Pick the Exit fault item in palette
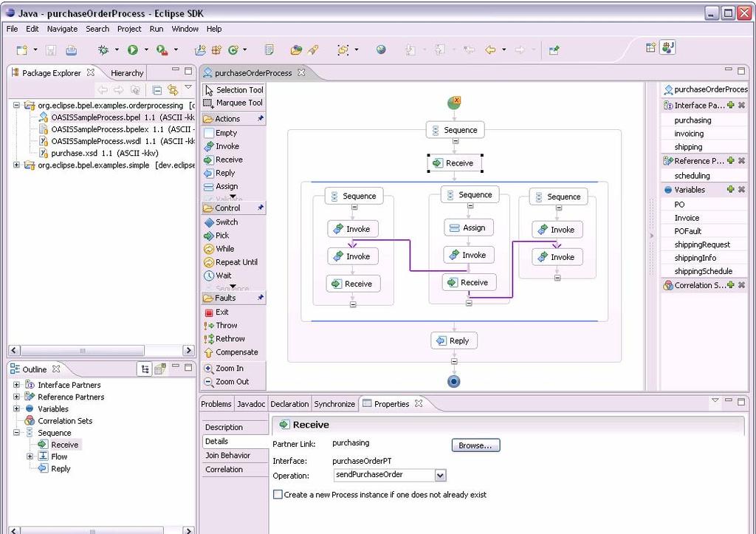The width and height of the screenshot is (756, 534). pyautogui.click(x=216, y=312)
